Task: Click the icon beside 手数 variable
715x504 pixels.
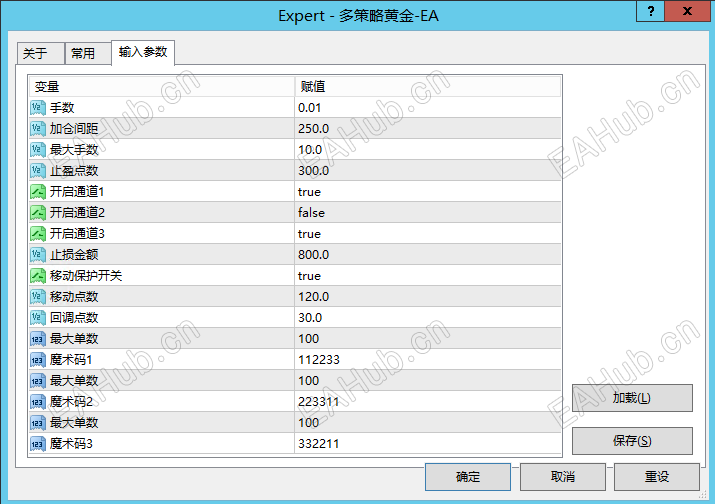Action: pos(38,108)
